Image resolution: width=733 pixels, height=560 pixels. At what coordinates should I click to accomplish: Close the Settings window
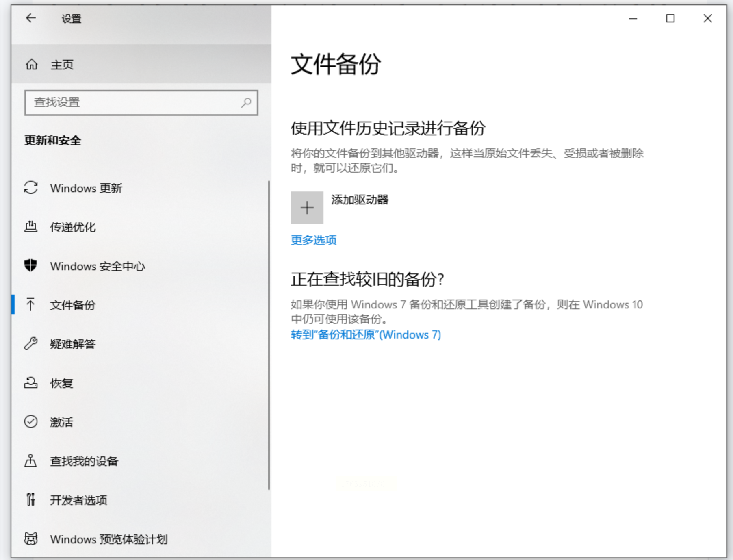(x=708, y=18)
